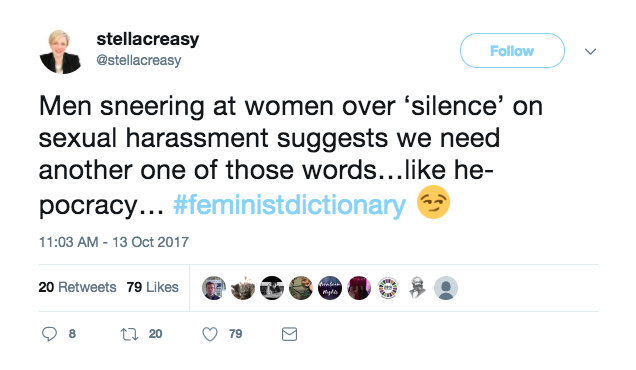View the 79 Likes list
Image resolution: width=636 pixels, height=370 pixels.
pos(153,287)
